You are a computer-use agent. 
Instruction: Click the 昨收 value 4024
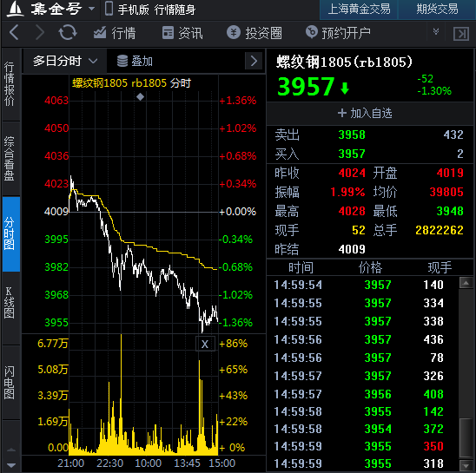point(352,173)
